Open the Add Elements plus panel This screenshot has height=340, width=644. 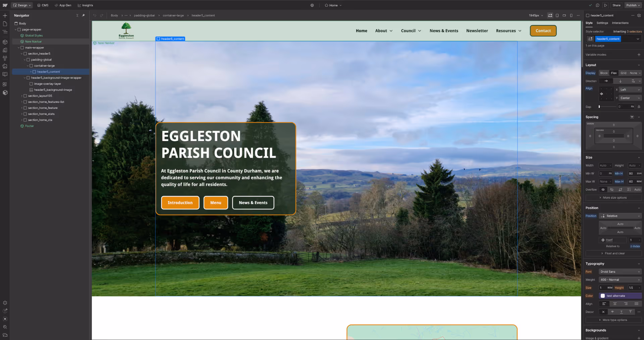[5, 15]
